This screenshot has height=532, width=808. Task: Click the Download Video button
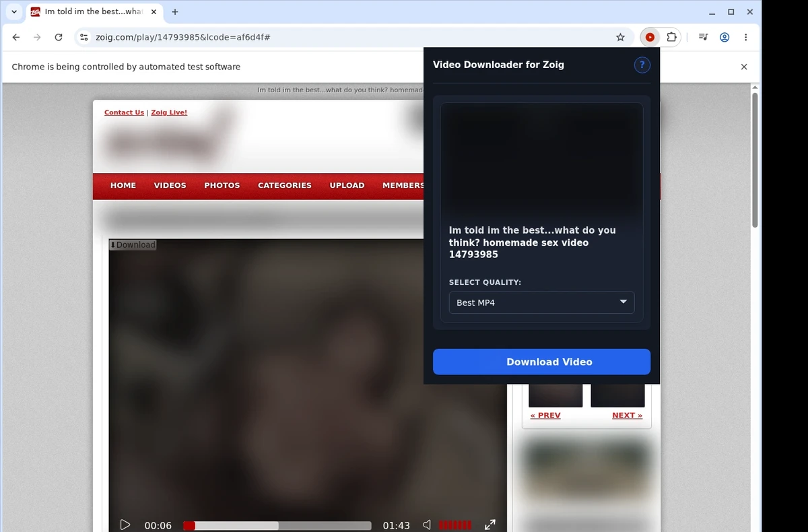pos(541,362)
